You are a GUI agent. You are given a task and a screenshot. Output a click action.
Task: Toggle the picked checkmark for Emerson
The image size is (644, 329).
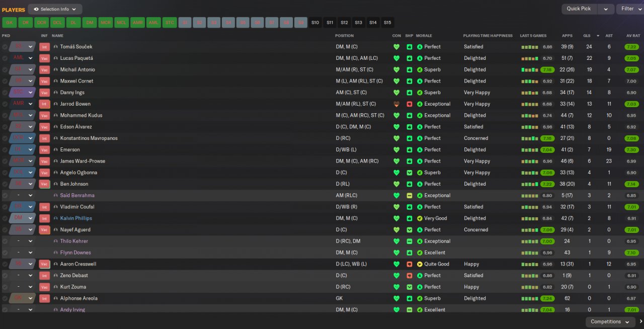[x=5, y=150]
